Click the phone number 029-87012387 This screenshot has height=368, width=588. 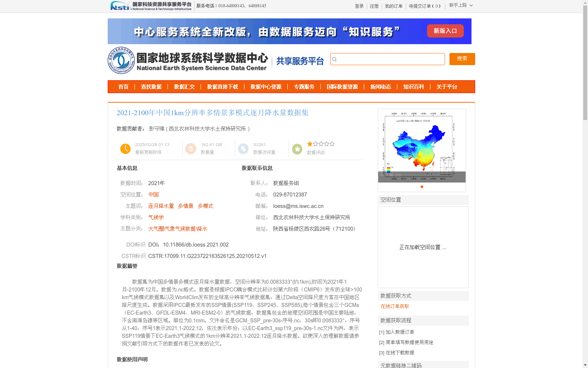pyautogui.click(x=290, y=195)
